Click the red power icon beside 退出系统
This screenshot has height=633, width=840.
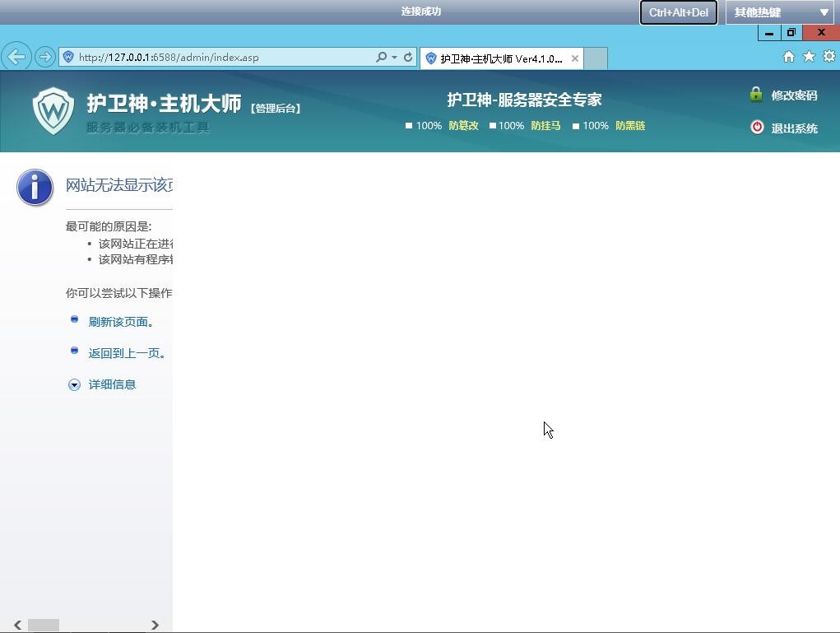coord(757,128)
